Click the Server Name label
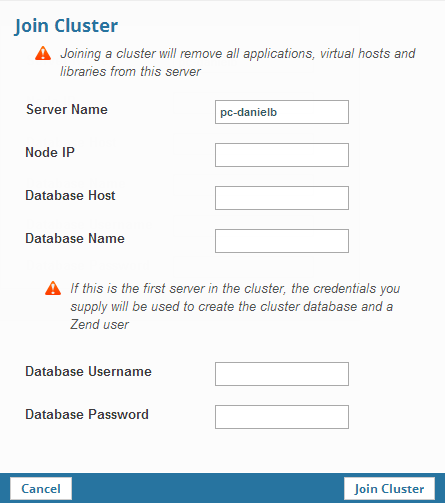445x503 pixels. point(67,109)
